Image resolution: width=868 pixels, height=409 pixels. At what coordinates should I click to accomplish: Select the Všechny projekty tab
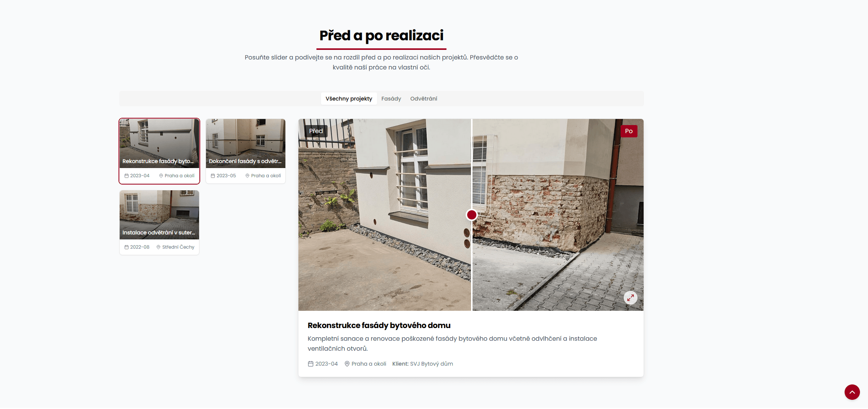(x=349, y=99)
